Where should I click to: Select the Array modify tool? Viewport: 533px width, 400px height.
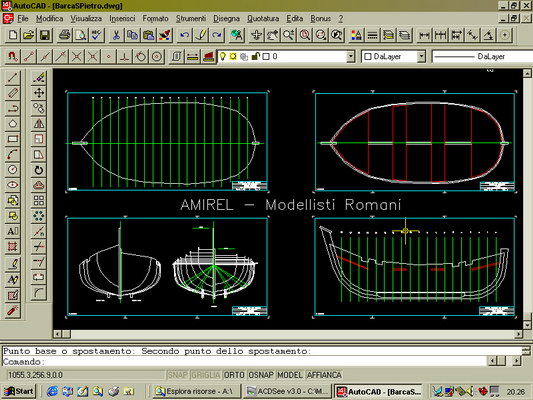[x=39, y=201]
